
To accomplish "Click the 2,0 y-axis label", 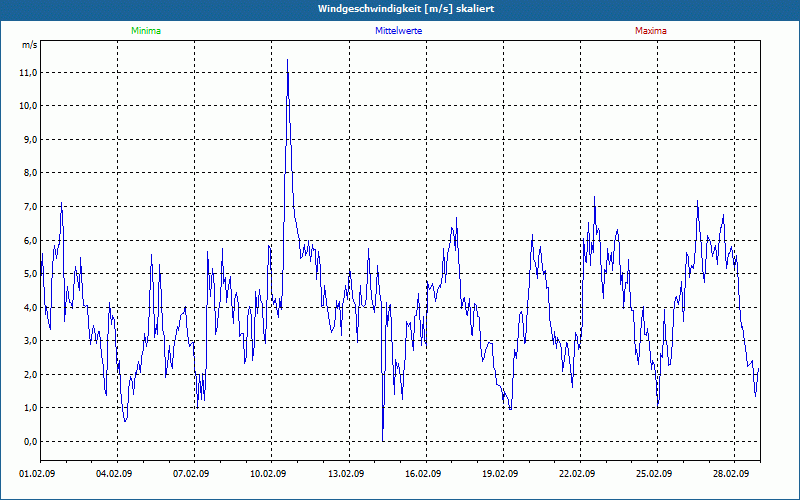I will pyautogui.click(x=31, y=374).
